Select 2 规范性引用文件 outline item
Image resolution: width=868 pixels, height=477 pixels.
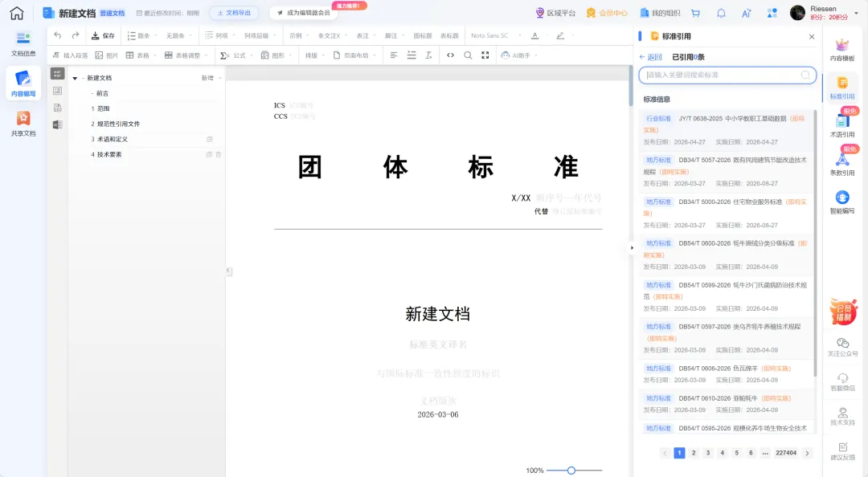tap(115, 124)
